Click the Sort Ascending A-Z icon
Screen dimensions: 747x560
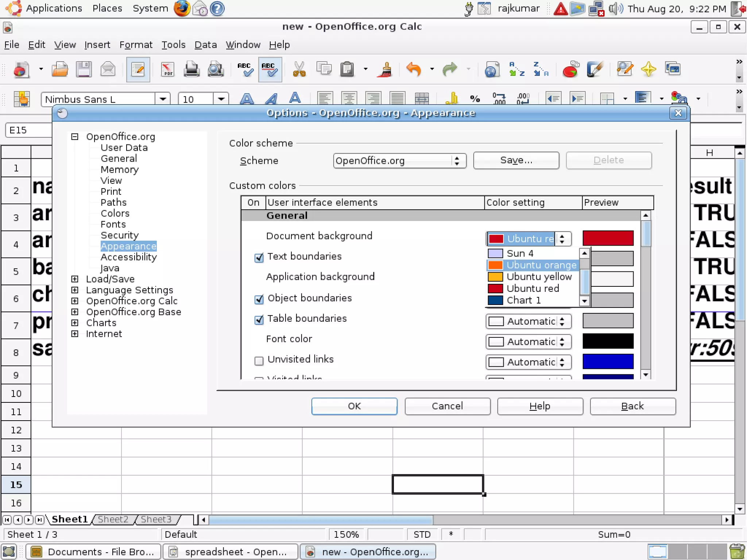(516, 69)
